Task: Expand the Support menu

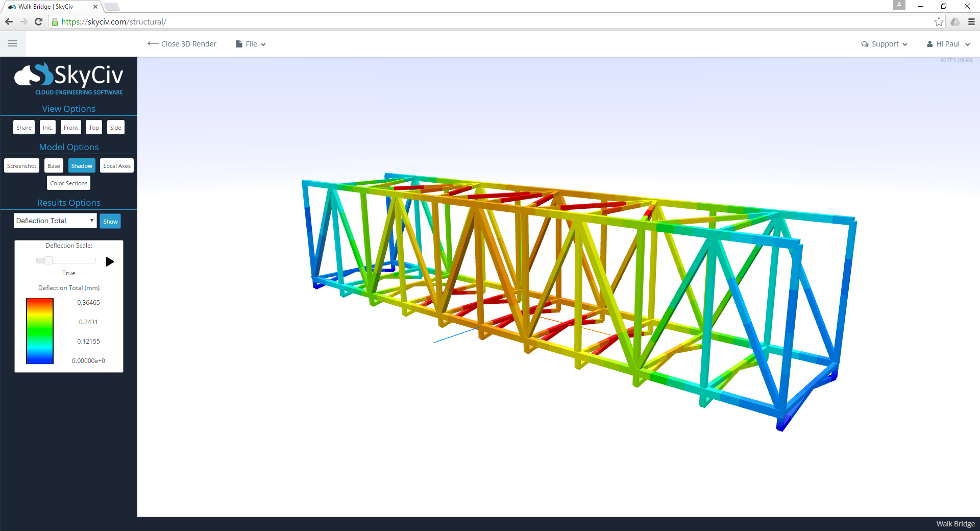Action: tap(884, 43)
